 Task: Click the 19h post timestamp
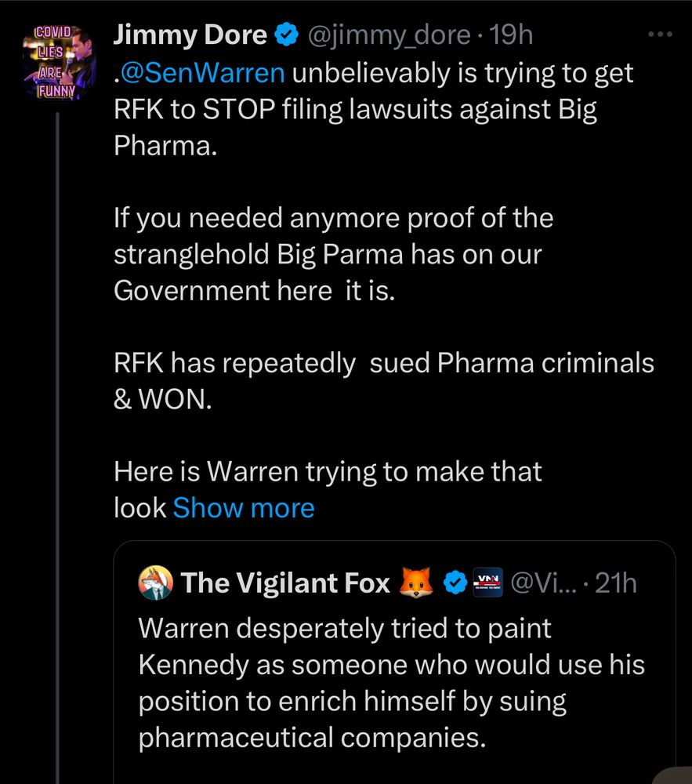click(x=510, y=35)
